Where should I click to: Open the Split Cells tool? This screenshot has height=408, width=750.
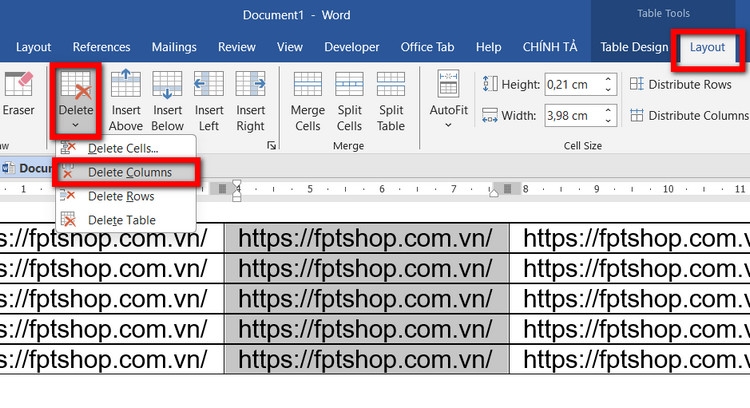pos(349,101)
